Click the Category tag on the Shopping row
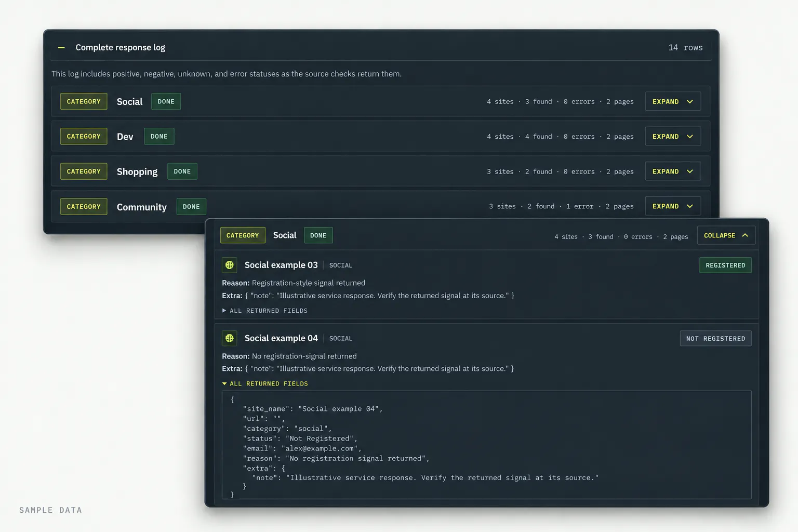Viewport: 798px width, 532px height. (84, 171)
